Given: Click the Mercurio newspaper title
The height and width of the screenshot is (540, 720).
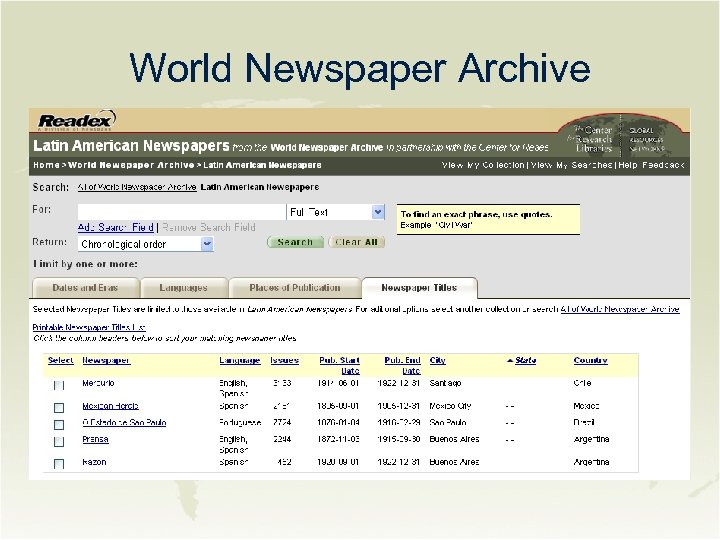Looking at the screenshot, I should tap(98, 383).
